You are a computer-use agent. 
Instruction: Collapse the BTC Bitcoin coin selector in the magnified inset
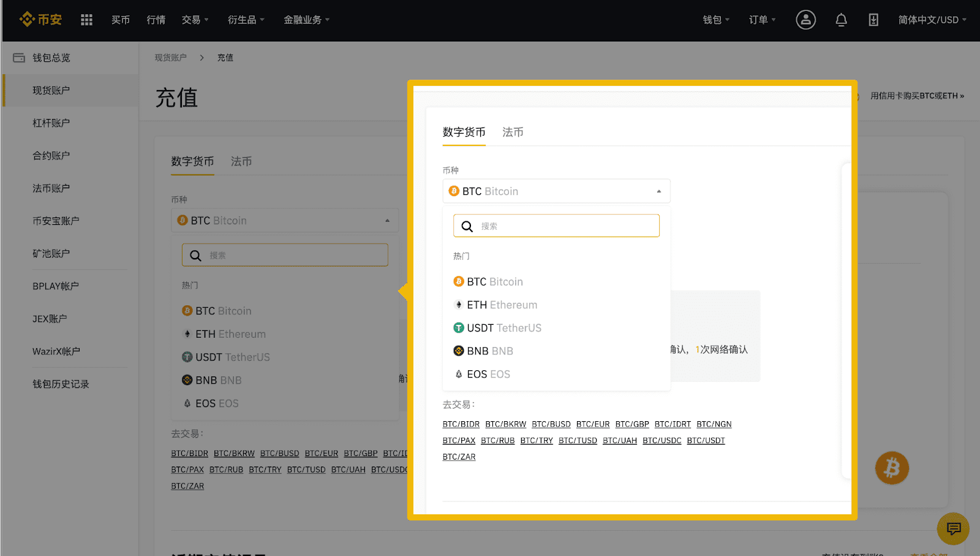tap(556, 191)
